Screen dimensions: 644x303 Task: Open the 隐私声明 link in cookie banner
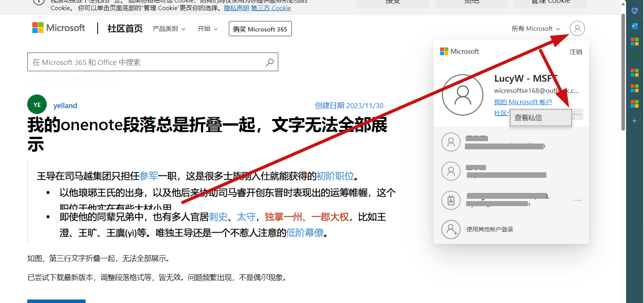237,8
